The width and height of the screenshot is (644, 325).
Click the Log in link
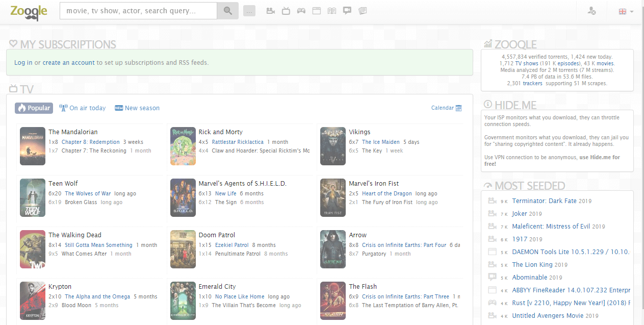click(x=23, y=63)
